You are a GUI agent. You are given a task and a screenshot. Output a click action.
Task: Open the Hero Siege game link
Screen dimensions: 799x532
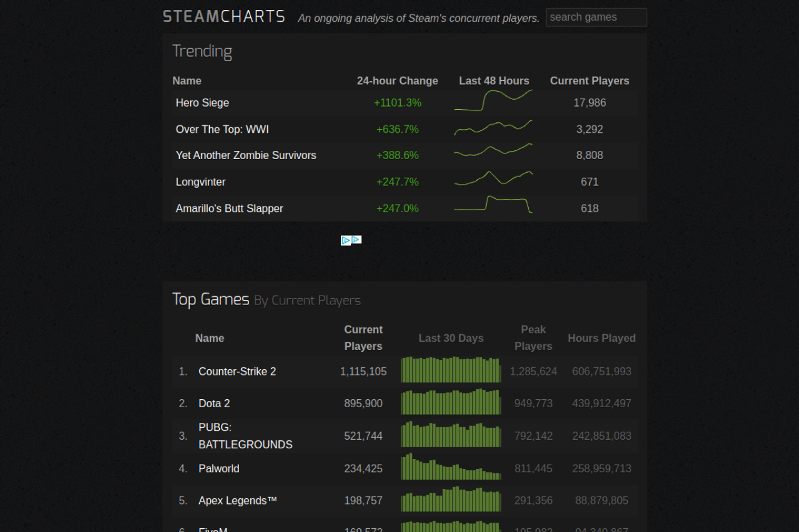[x=202, y=103]
